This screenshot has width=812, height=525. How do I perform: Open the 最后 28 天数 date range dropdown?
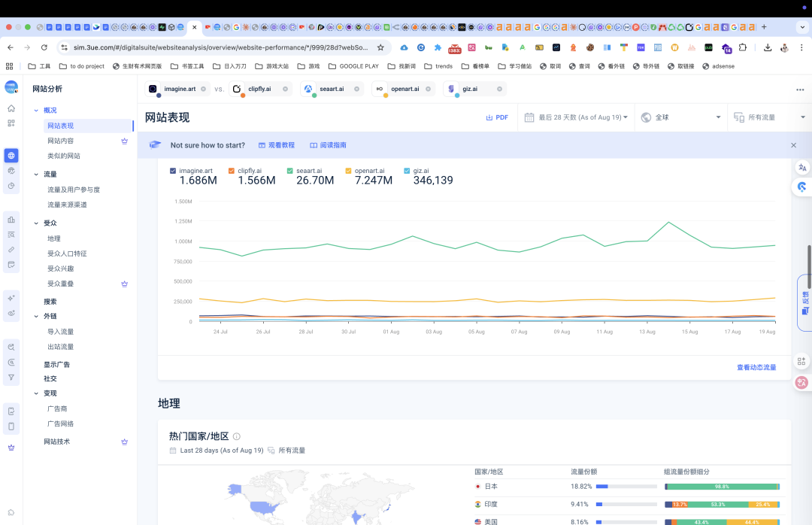pyautogui.click(x=576, y=117)
